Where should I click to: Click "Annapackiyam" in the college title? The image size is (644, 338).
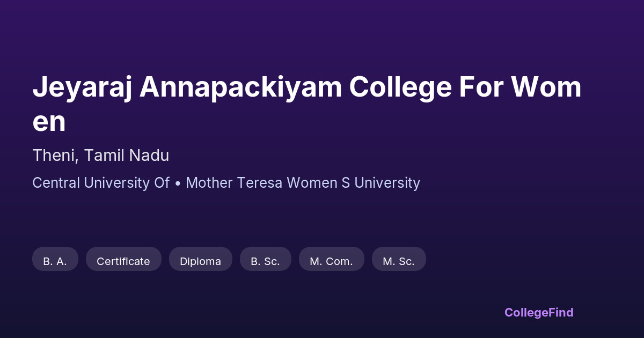point(241,87)
